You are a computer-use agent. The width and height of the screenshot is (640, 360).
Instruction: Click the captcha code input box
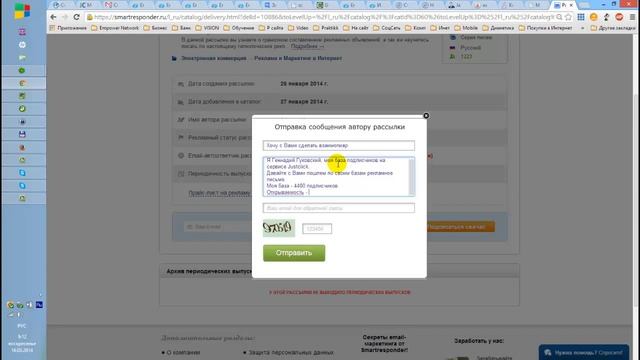tap(317, 229)
